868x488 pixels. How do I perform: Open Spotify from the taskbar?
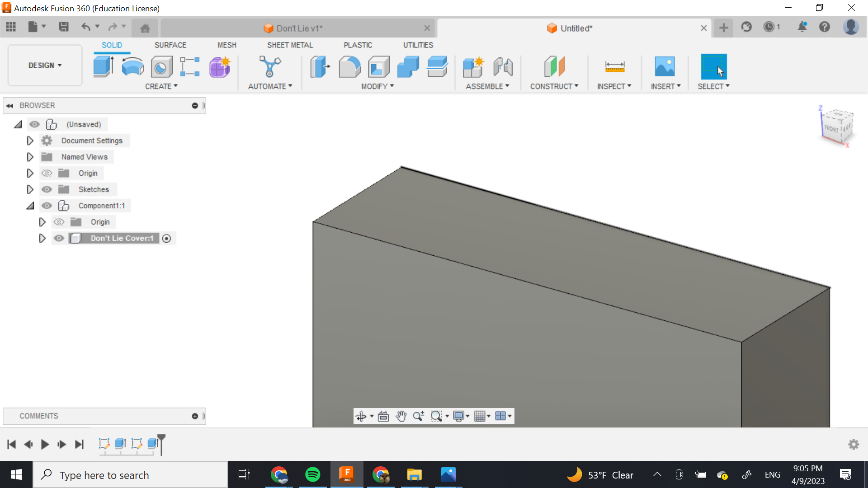[x=312, y=474]
